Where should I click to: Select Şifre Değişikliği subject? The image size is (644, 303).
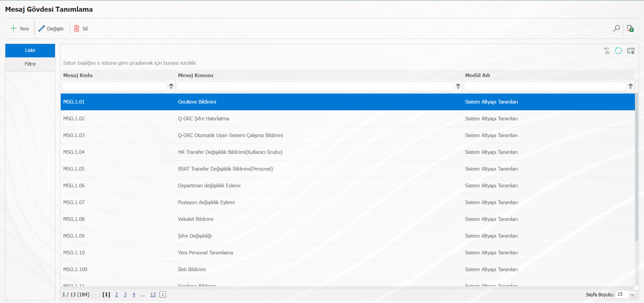195,236
